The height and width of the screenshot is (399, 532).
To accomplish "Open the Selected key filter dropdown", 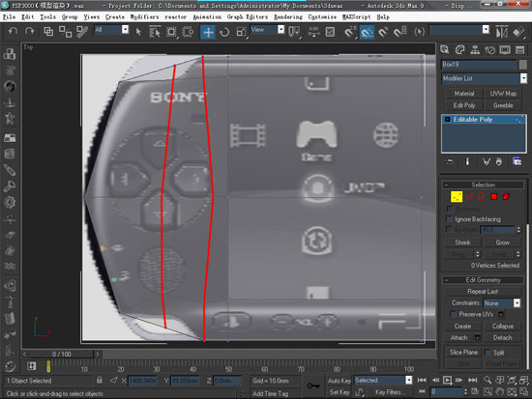I will 409,380.
